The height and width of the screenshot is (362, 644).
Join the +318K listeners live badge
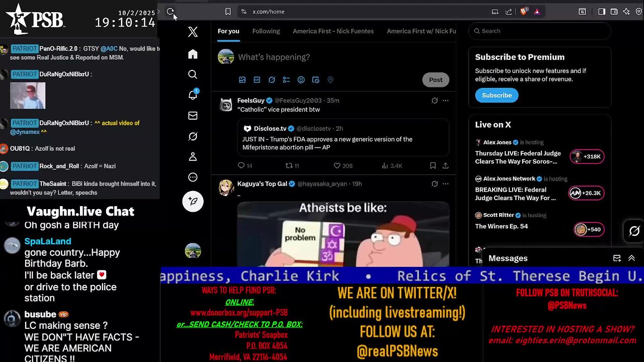click(x=587, y=157)
